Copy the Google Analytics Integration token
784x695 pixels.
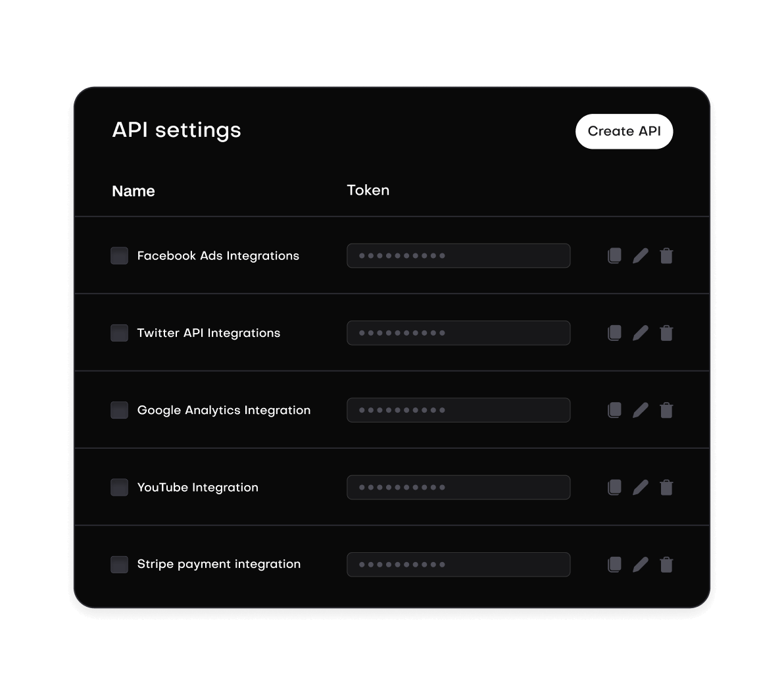[614, 410]
